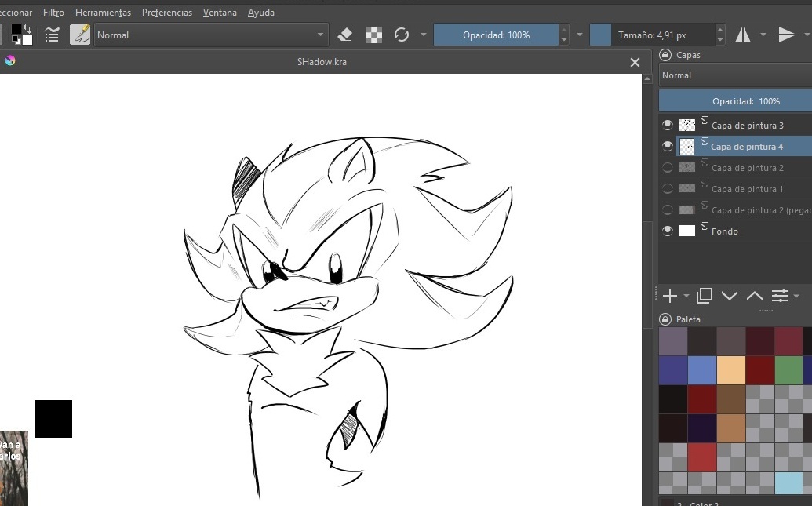The image size is (812, 506).
Task: Open the brush settings editor
Action: click(x=52, y=35)
